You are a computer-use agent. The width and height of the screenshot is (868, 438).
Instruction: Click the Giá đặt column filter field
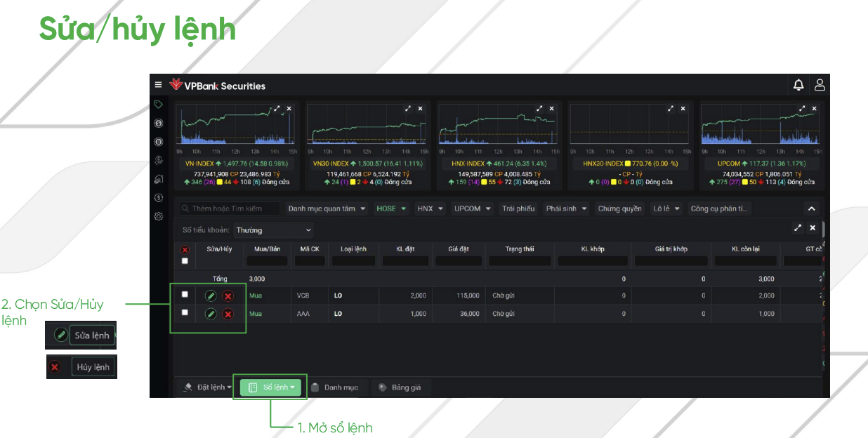coord(459,261)
